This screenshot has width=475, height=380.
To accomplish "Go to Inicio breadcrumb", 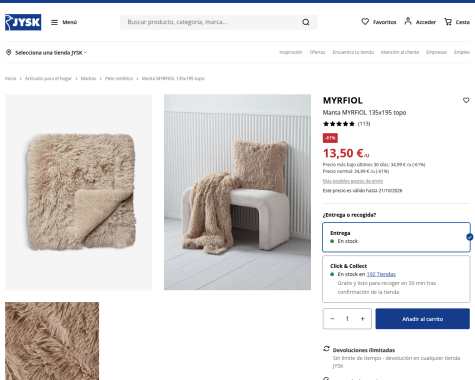I will click(x=10, y=78).
